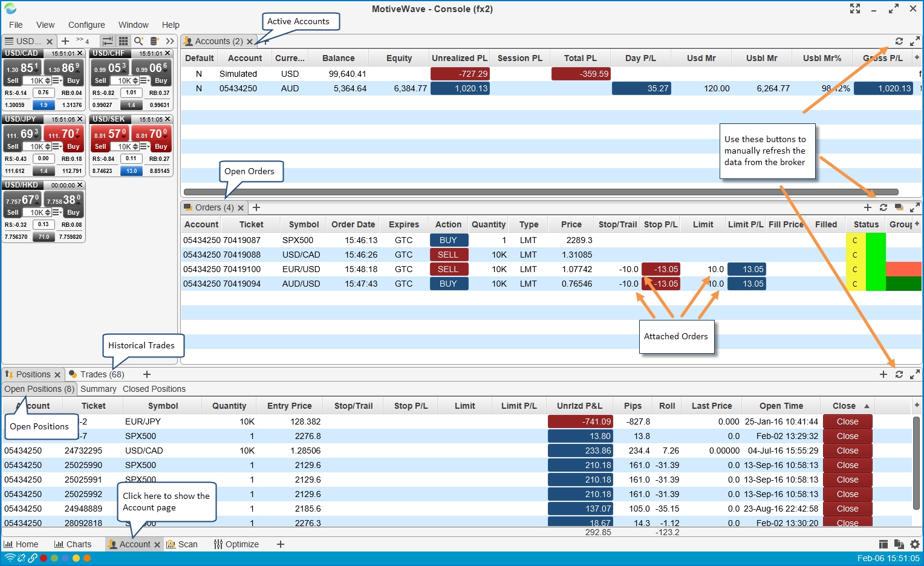Click the swap arrows icon in quote panel toolbar

click(107, 41)
